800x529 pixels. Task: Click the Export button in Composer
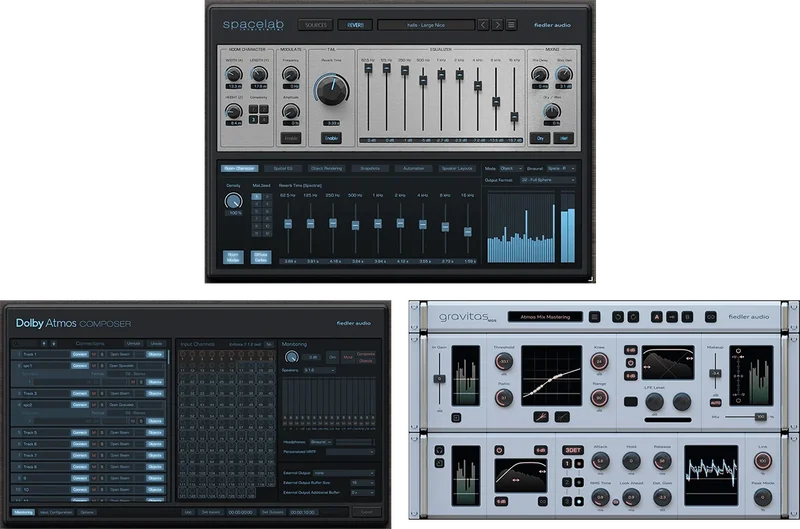coord(367,512)
